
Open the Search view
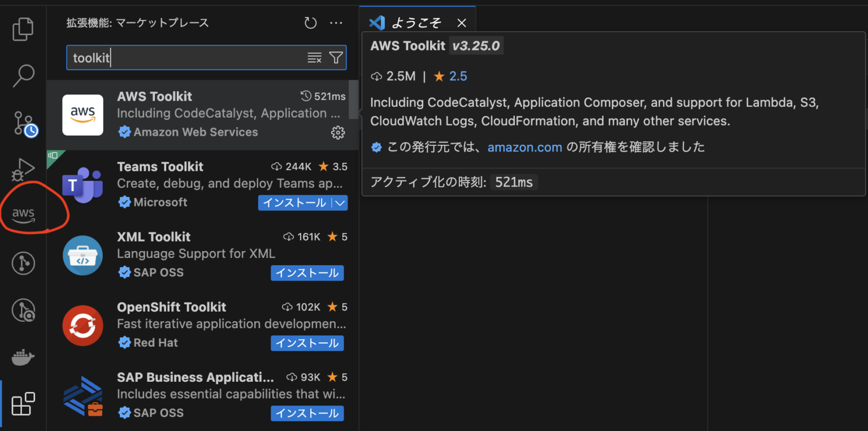point(23,75)
